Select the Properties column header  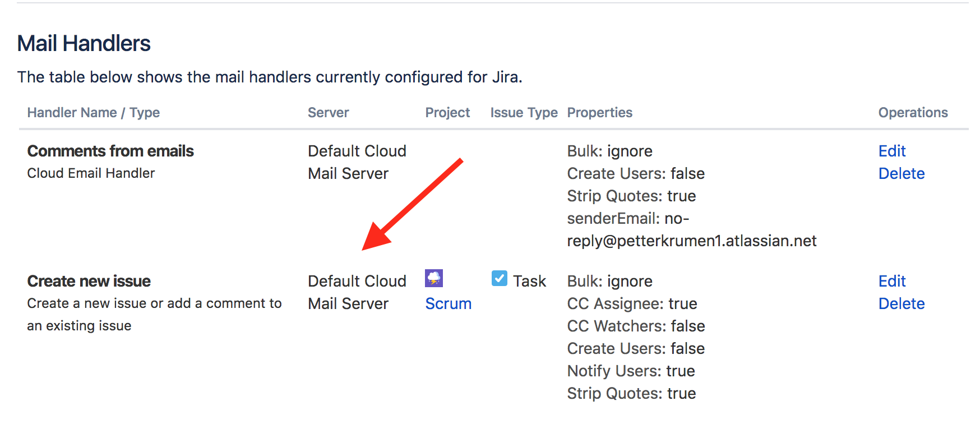(x=600, y=113)
